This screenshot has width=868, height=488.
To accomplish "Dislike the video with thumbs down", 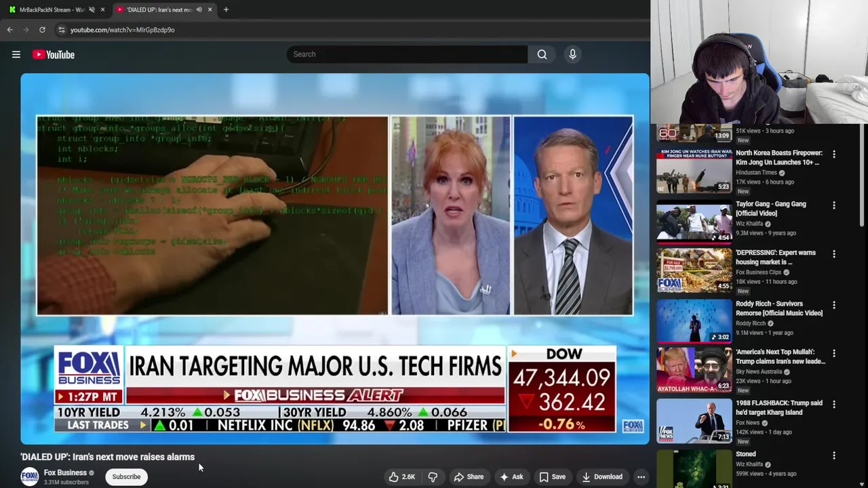I will pyautogui.click(x=432, y=476).
